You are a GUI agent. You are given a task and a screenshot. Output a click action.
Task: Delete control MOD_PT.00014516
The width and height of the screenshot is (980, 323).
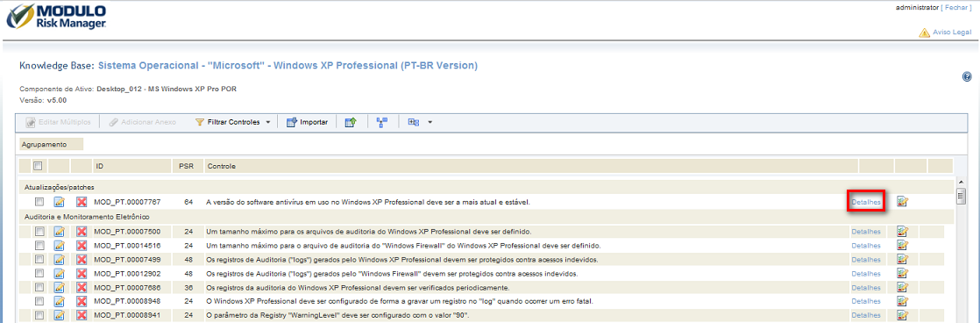click(x=82, y=246)
